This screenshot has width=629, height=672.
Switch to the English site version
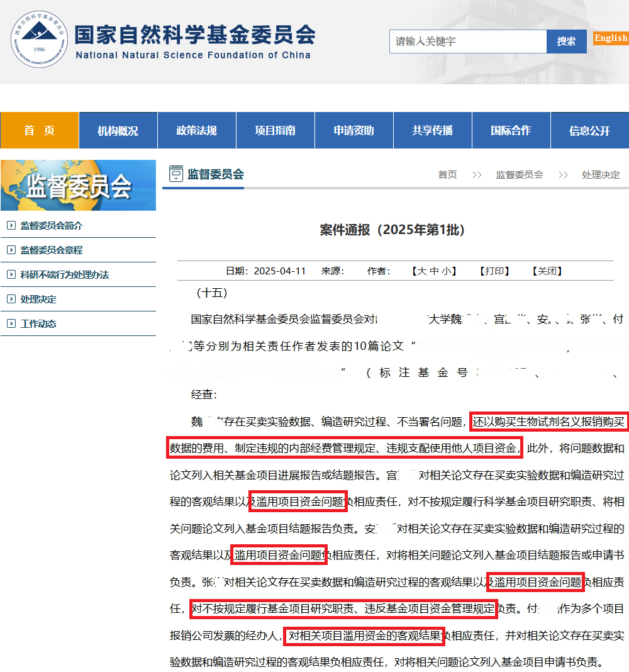(x=611, y=38)
